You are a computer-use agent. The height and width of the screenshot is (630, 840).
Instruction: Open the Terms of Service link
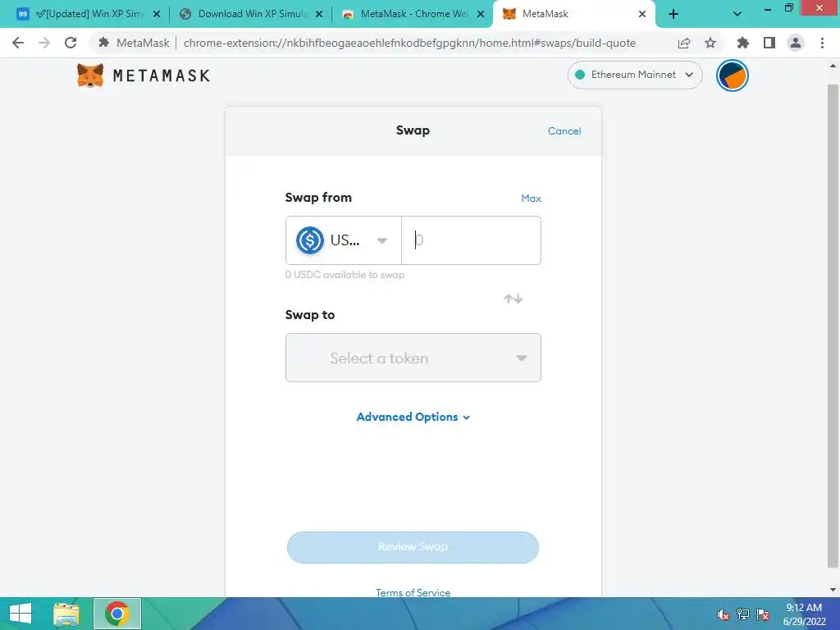point(413,592)
